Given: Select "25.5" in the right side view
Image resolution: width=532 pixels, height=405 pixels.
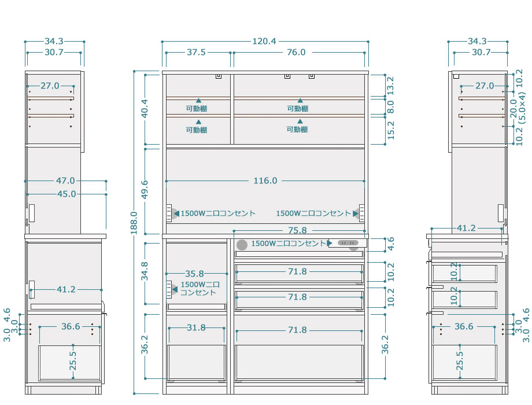Looking at the screenshot, I should [459, 361].
